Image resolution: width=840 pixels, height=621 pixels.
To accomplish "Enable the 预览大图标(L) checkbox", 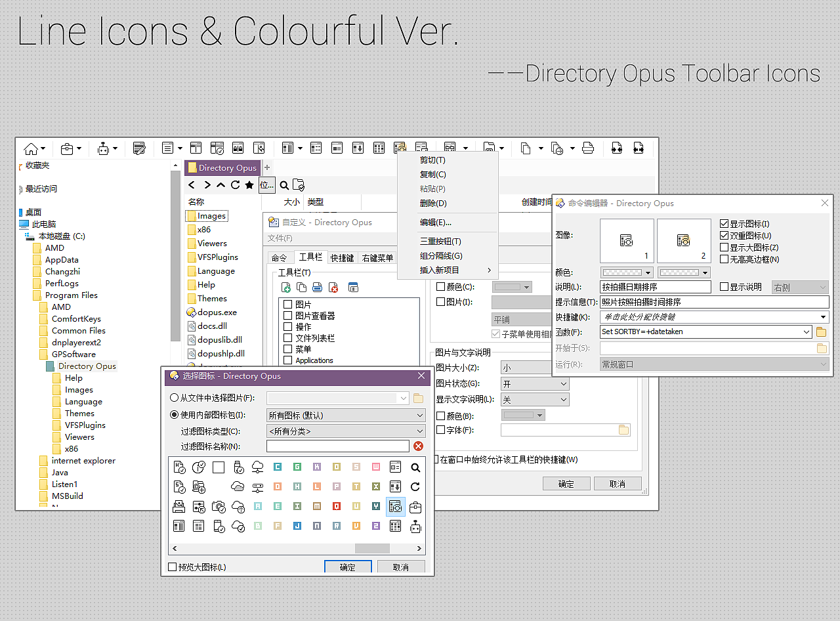I will point(173,567).
